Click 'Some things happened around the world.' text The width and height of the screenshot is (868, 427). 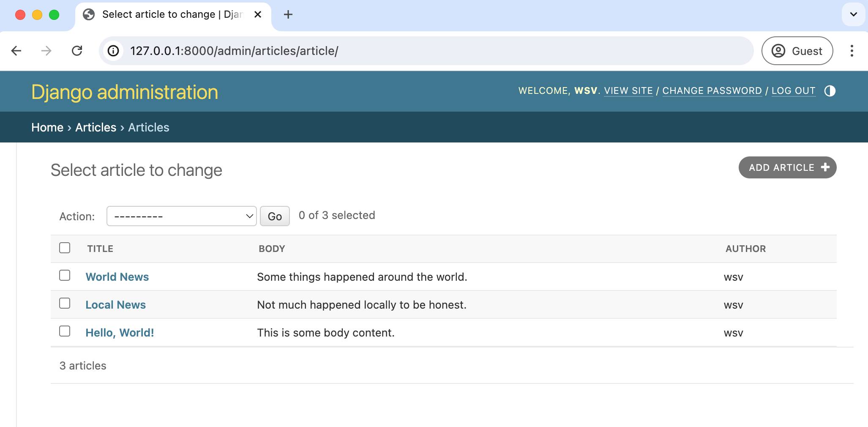click(x=362, y=277)
